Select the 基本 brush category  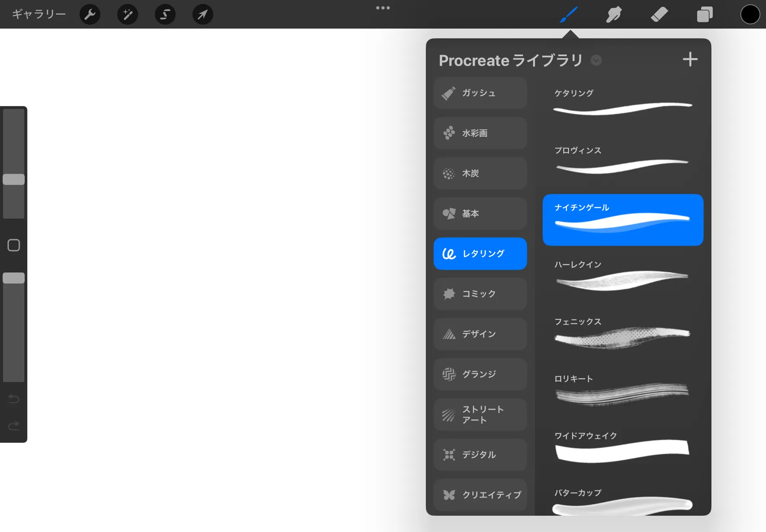pyautogui.click(x=480, y=213)
